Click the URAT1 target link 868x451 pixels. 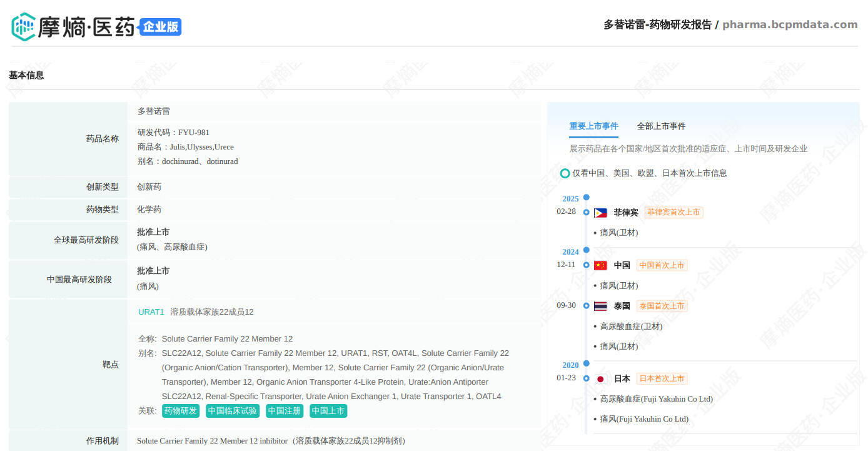point(151,312)
